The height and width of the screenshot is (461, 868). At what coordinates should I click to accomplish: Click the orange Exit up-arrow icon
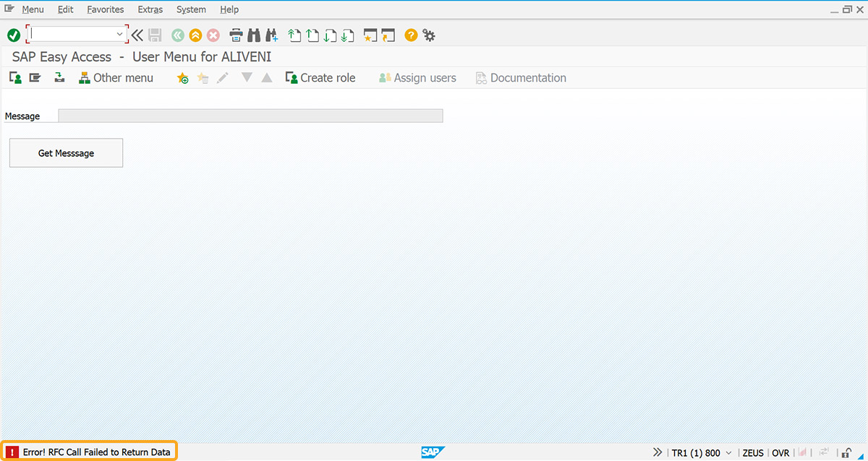tap(195, 35)
